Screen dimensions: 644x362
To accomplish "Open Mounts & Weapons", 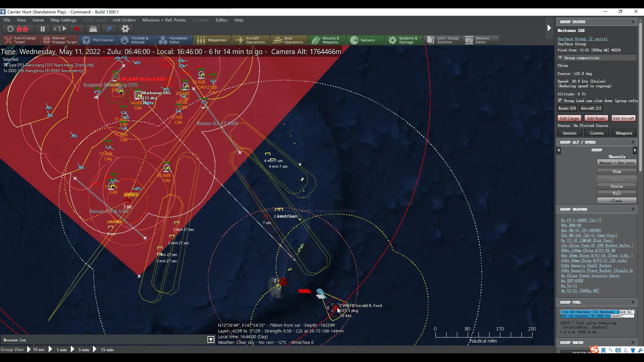I will [x=327, y=40].
